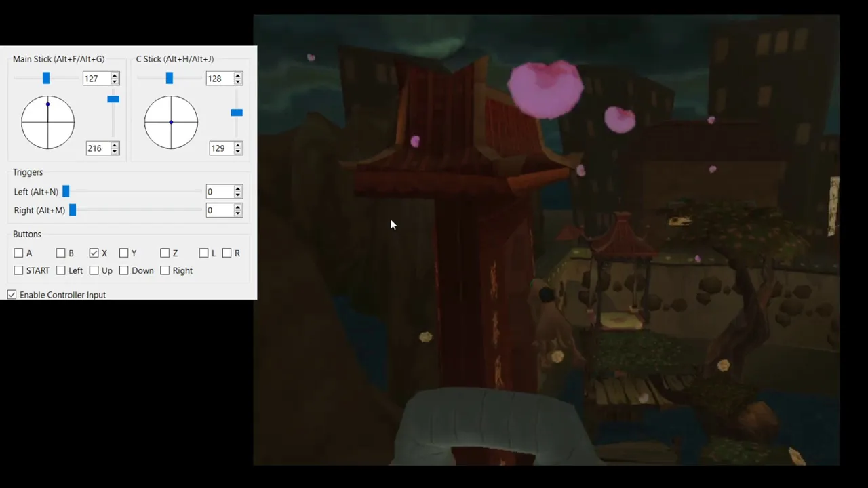868x488 pixels.
Task: Check the L button checkbox
Action: click(x=203, y=253)
